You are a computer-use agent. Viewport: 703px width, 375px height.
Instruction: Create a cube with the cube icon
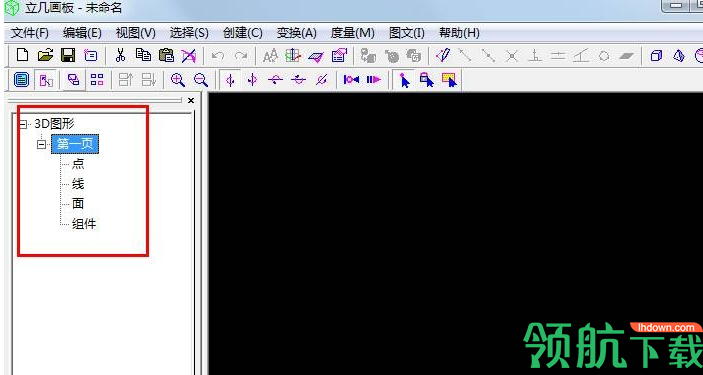pos(656,56)
